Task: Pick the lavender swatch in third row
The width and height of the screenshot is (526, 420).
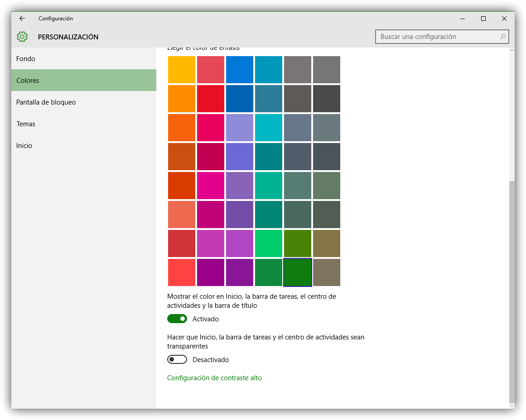Action: (x=240, y=128)
